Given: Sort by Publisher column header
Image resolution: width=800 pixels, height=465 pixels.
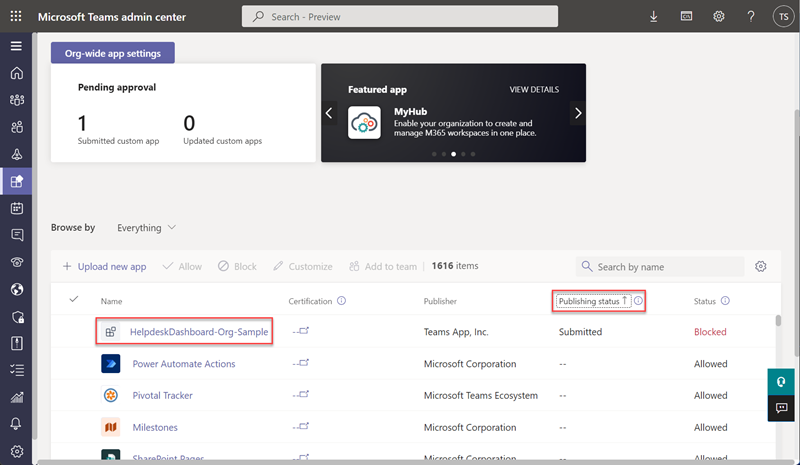Looking at the screenshot, I should [440, 301].
